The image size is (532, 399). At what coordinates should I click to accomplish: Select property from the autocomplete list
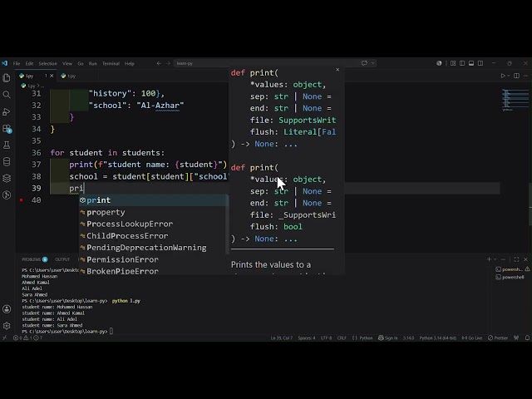(153, 212)
